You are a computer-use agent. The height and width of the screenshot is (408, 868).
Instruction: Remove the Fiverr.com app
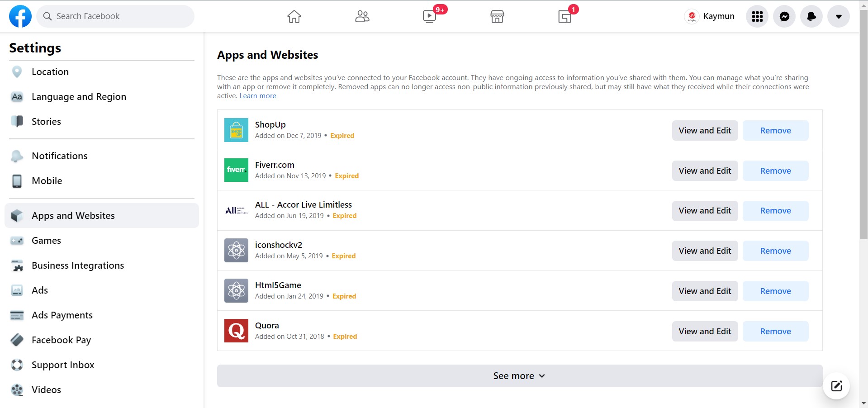[x=775, y=171]
